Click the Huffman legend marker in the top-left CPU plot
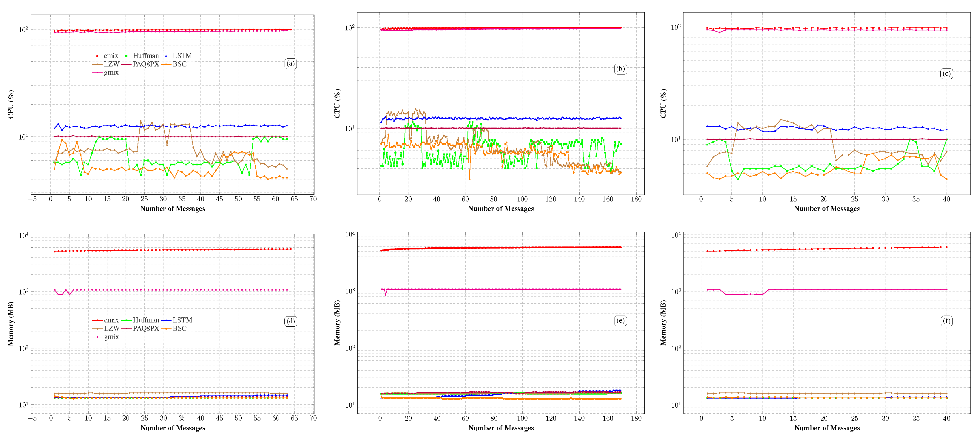Viewport: 980px width, 436px height. click(126, 56)
